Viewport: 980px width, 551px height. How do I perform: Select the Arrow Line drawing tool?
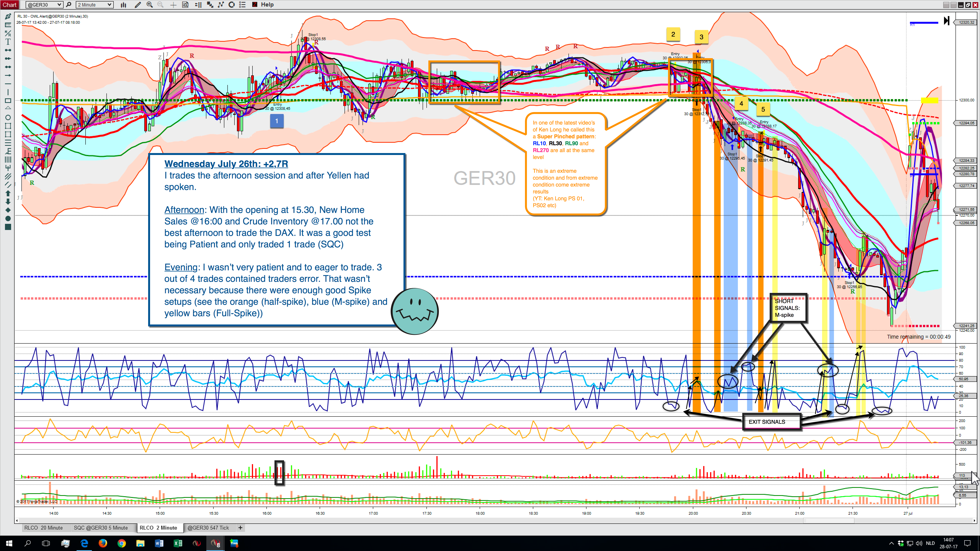[8, 75]
